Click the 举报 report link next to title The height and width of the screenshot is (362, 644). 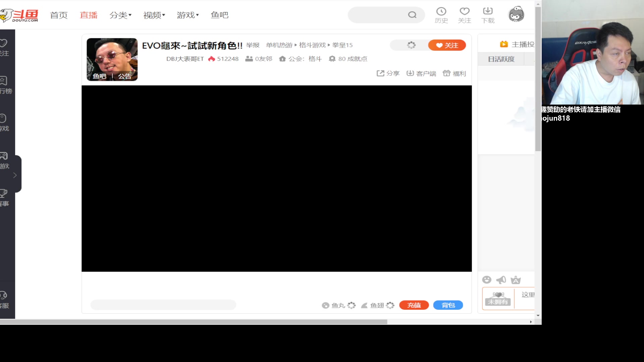(253, 45)
